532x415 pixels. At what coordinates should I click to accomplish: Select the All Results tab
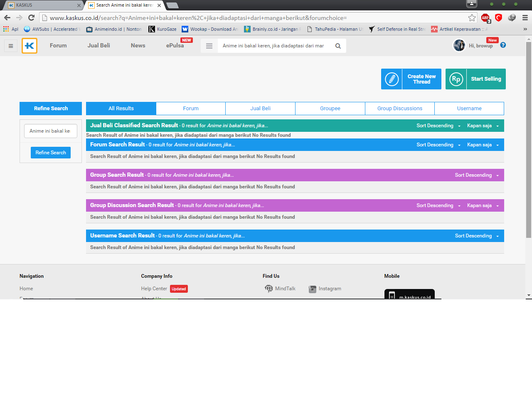[121, 109]
